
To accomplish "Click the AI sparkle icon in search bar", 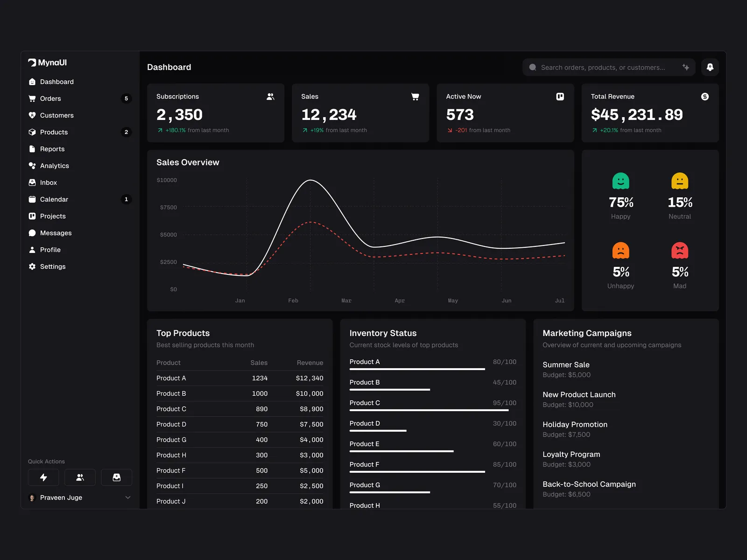I will 685,67.
